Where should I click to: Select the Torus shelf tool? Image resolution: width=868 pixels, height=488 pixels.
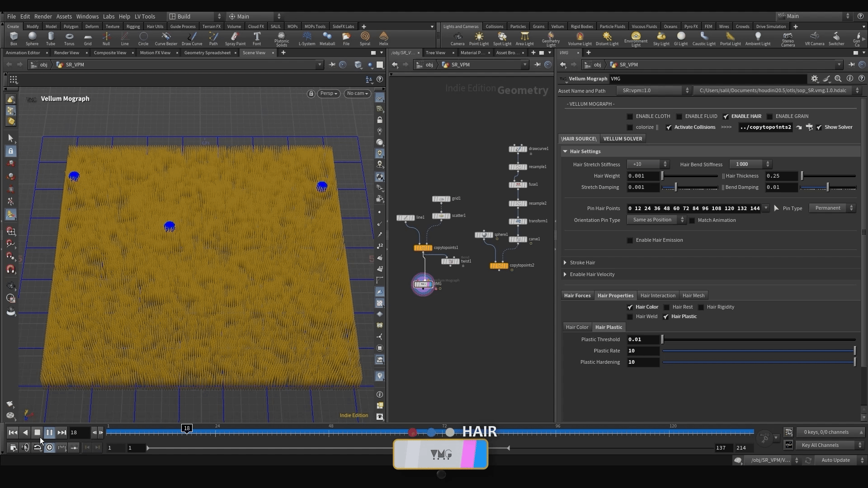[69, 38]
